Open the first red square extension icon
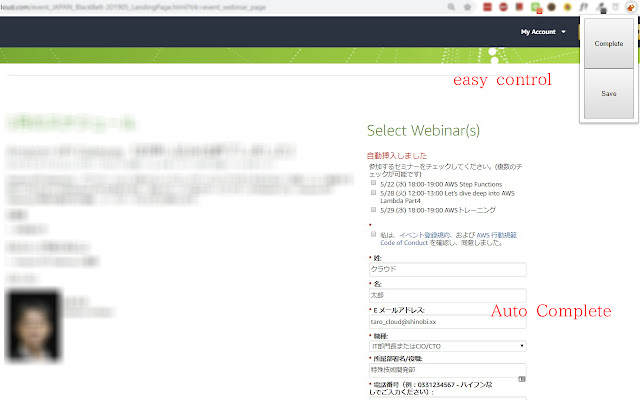640x400 pixels. (487, 7)
